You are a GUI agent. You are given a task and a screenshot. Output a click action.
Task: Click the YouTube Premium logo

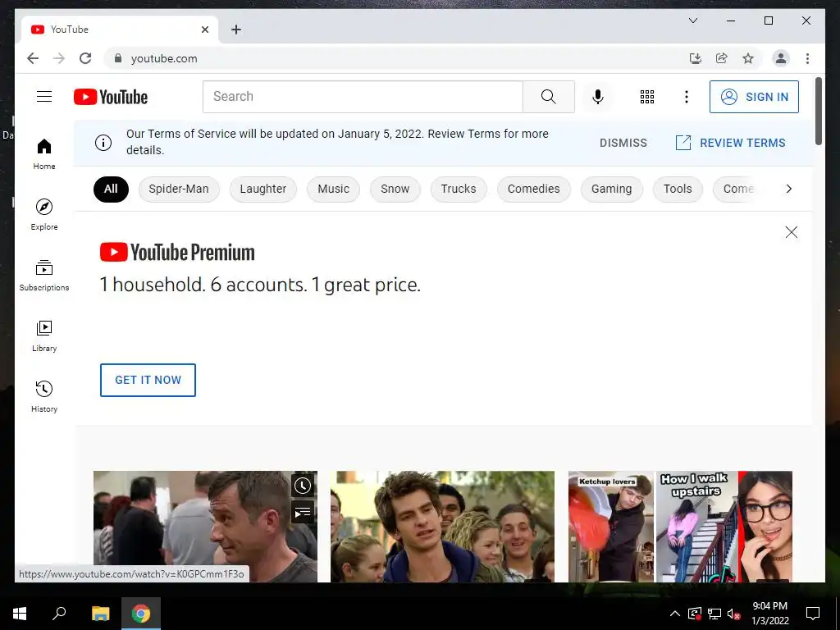coord(177,253)
